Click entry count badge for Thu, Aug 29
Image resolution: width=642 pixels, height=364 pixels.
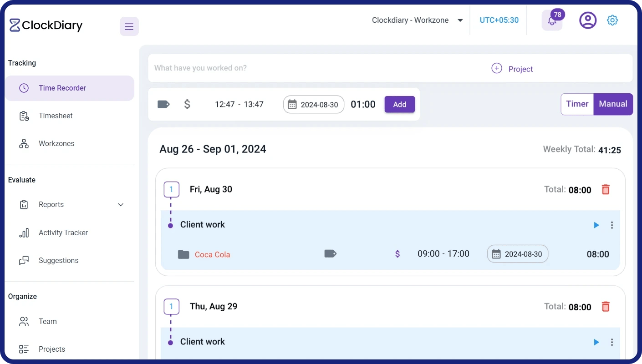click(x=171, y=306)
